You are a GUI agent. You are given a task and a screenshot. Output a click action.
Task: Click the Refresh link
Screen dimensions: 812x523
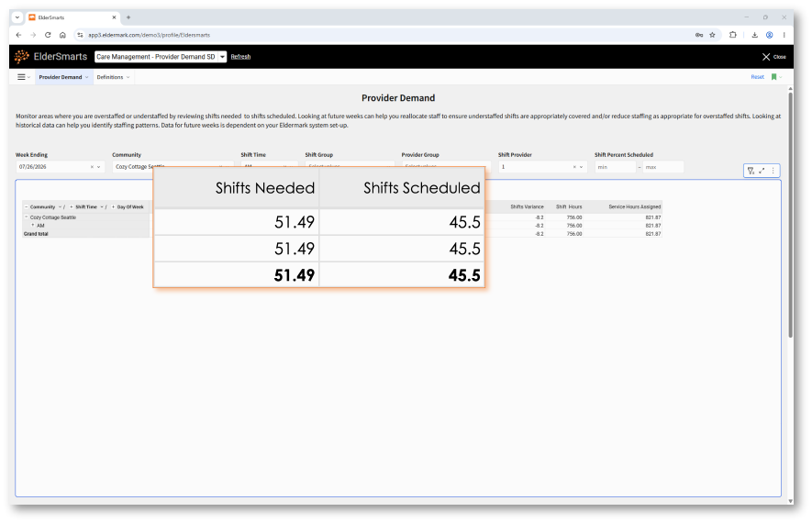240,57
